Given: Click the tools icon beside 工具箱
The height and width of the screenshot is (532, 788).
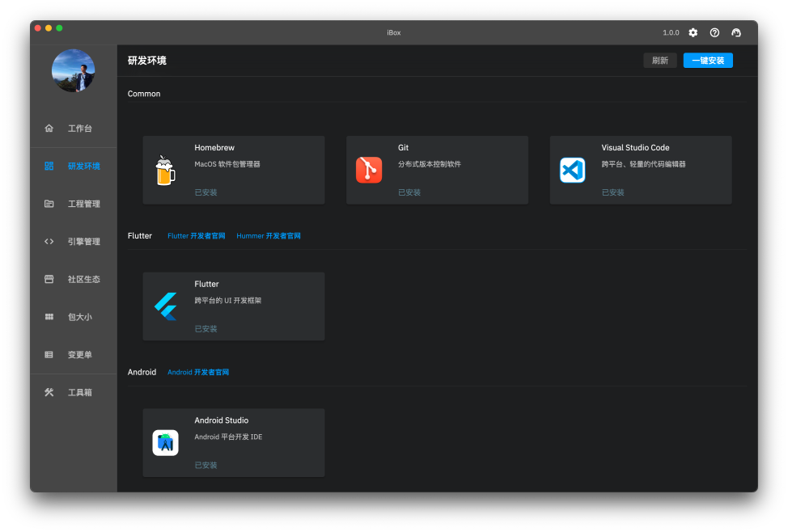Looking at the screenshot, I should [x=49, y=392].
